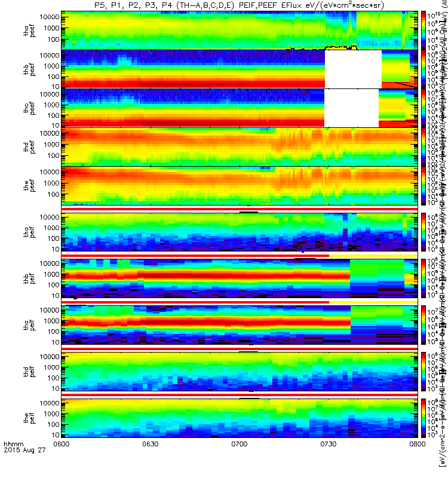This screenshot has width=448, height=478.
Task: Click the tha peif color scale bar
Action: [424, 232]
